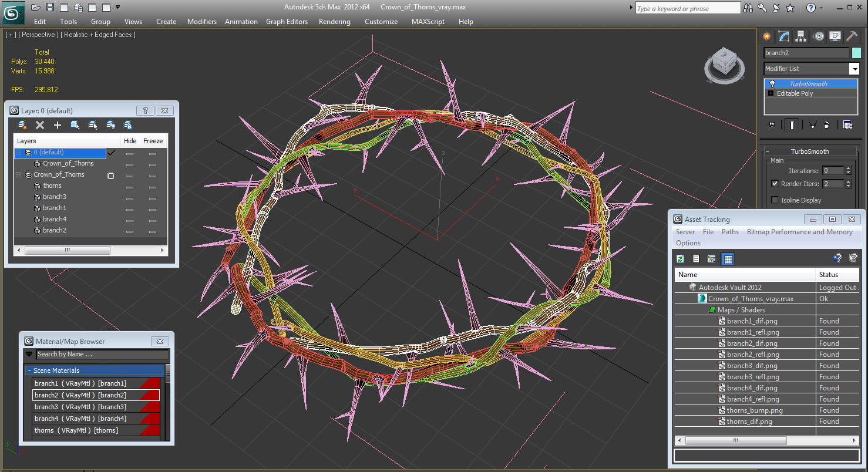
Task: Click the Subscription Center key icon
Action: coord(762,8)
